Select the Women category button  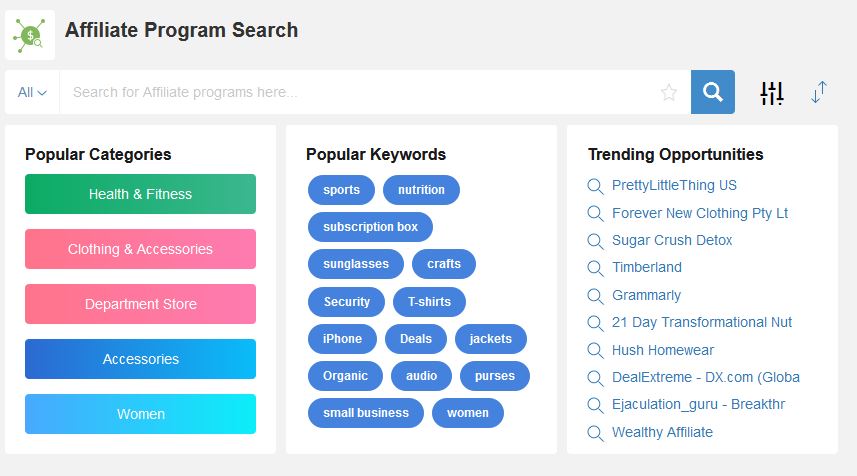(x=140, y=414)
